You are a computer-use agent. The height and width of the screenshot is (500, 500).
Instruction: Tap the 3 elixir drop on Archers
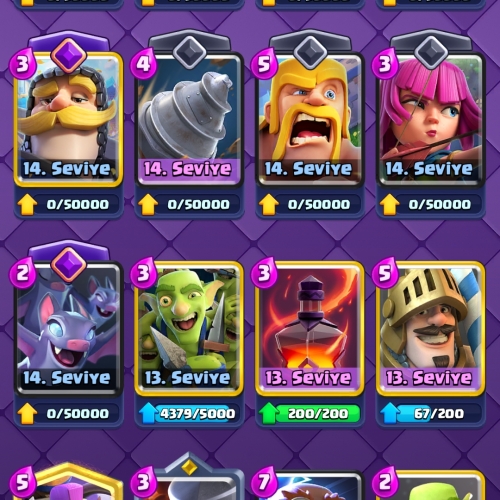pyautogui.click(x=384, y=64)
